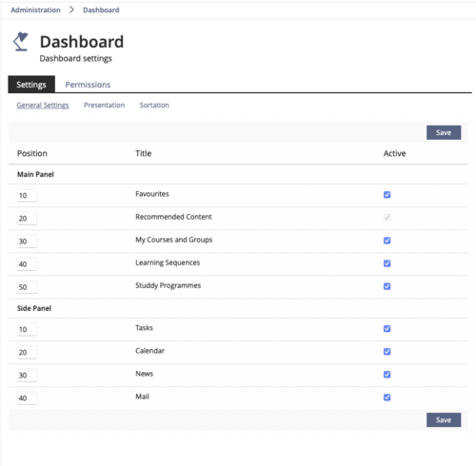Toggle the Studdy Programmes active checkbox

tap(387, 286)
